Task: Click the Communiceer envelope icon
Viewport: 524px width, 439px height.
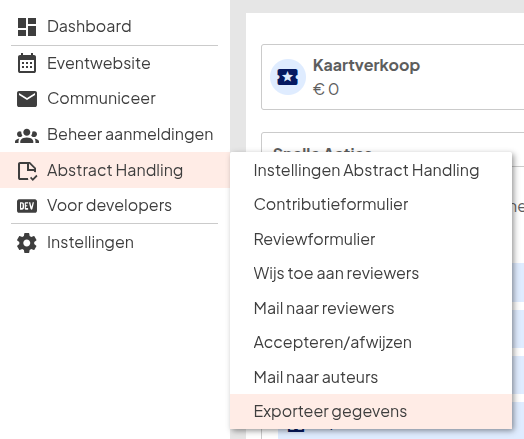Action: coord(27,99)
